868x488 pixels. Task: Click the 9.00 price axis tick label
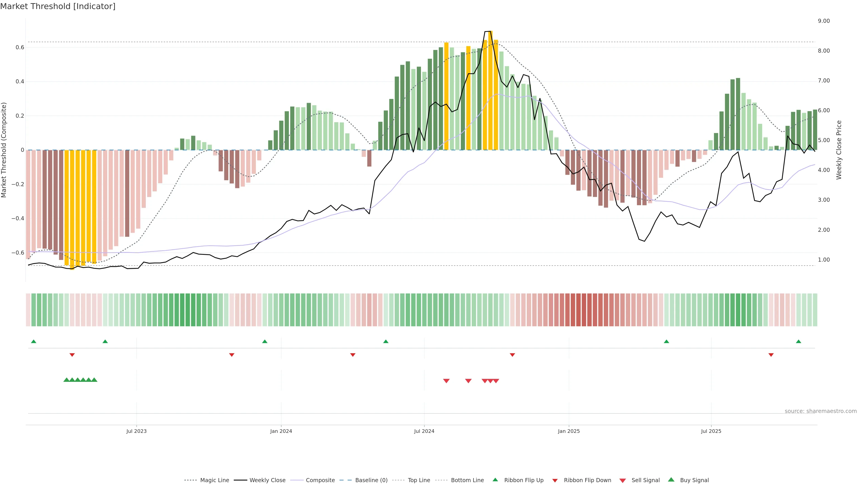(x=823, y=21)
